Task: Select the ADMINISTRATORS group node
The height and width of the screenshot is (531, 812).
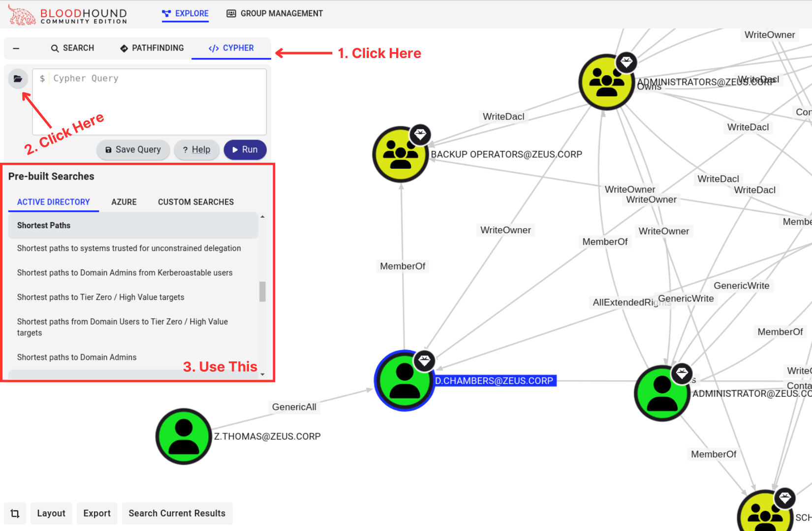Action: coord(607,82)
